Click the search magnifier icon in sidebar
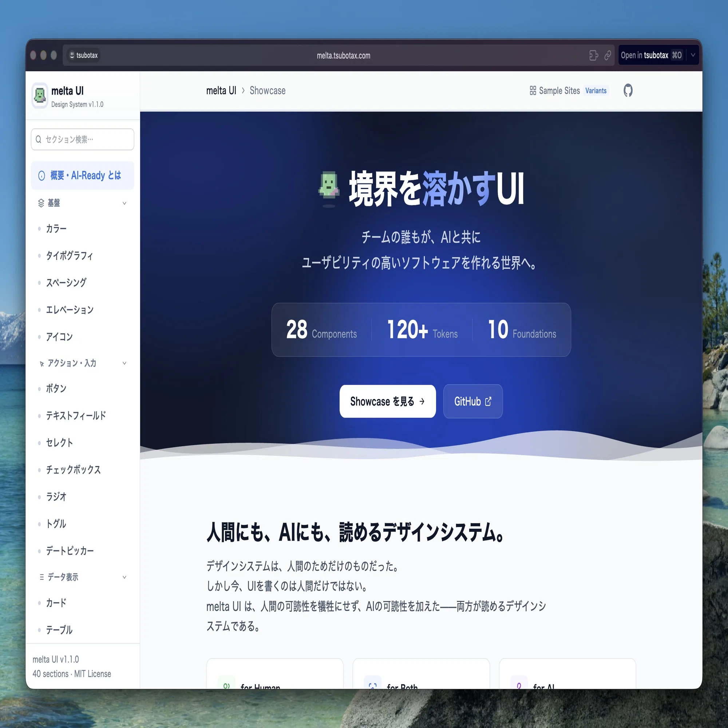 tap(39, 139)
